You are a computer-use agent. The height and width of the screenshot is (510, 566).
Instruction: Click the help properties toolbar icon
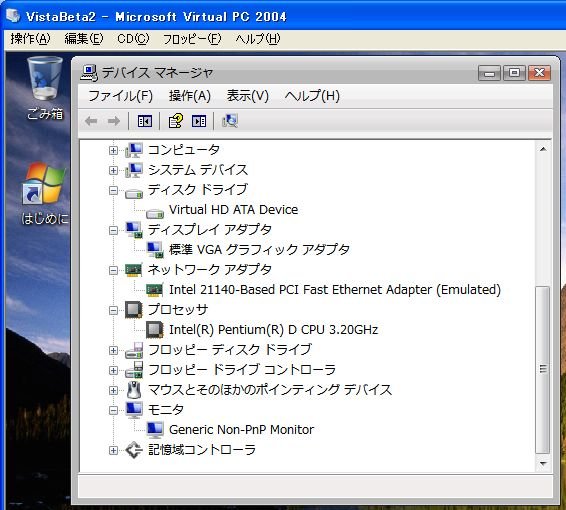tap(176, 121)
